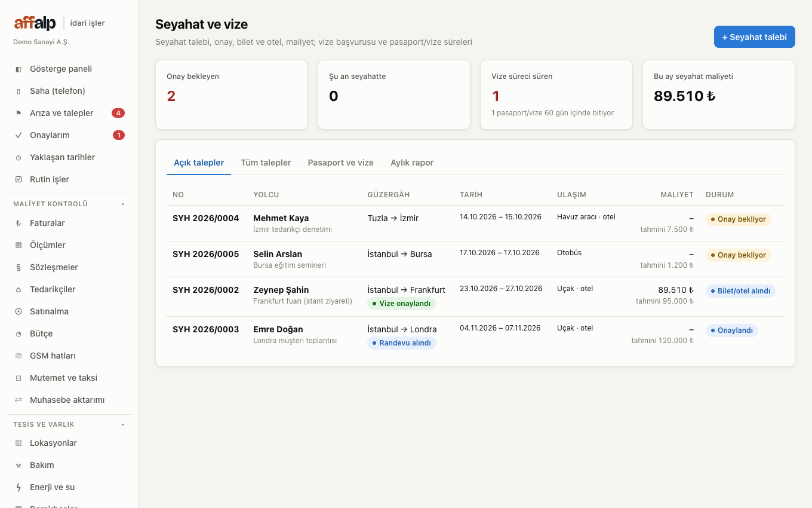Click the affalp logo
Screen dimensions: 812x508
pos(35,23)
